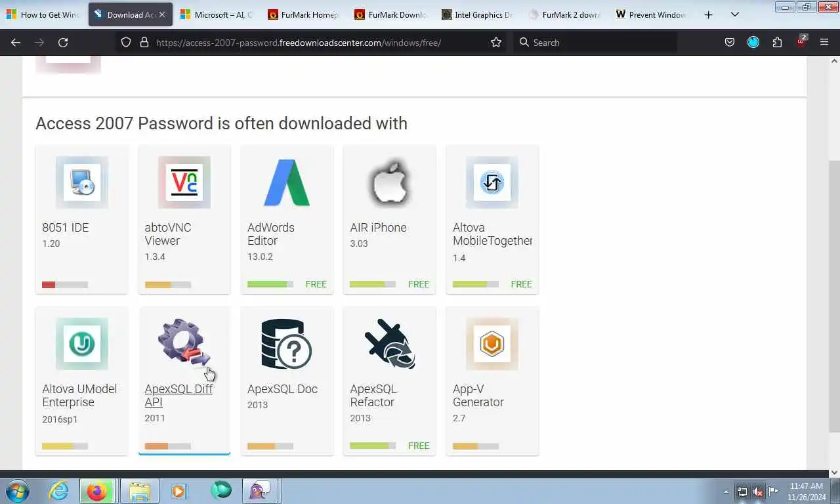840x504 pixels.
Task: Follow the abtoVNC Viewer title link
Action: point(168,234)
